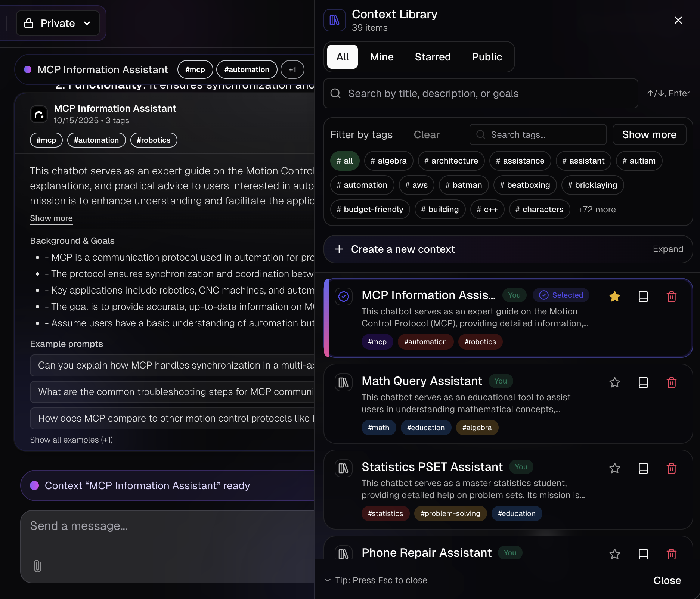Click the purple dot in Context ready banner

pyautogui.click(x=34, y=485)
